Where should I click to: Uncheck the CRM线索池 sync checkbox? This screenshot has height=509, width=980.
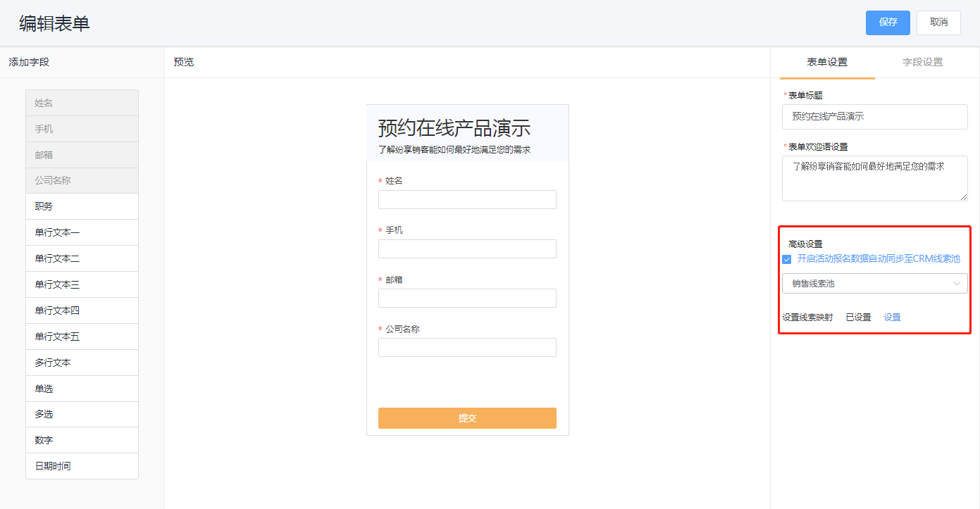tap(787, 259)
